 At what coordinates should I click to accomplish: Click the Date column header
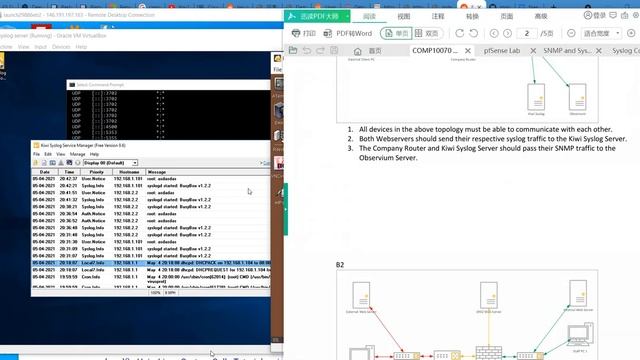coord(44,172)
